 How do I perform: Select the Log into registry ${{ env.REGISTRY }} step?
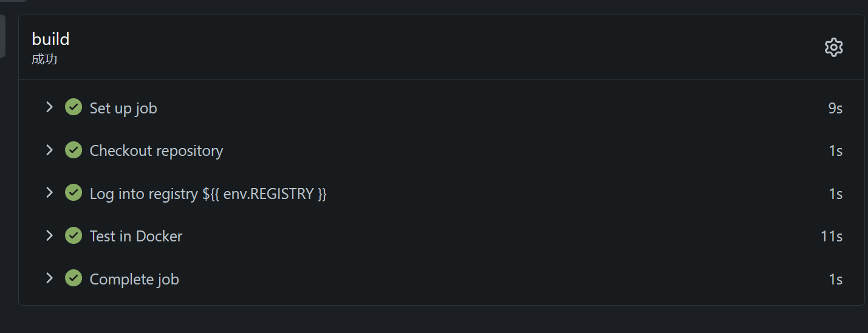pos(208,193)
